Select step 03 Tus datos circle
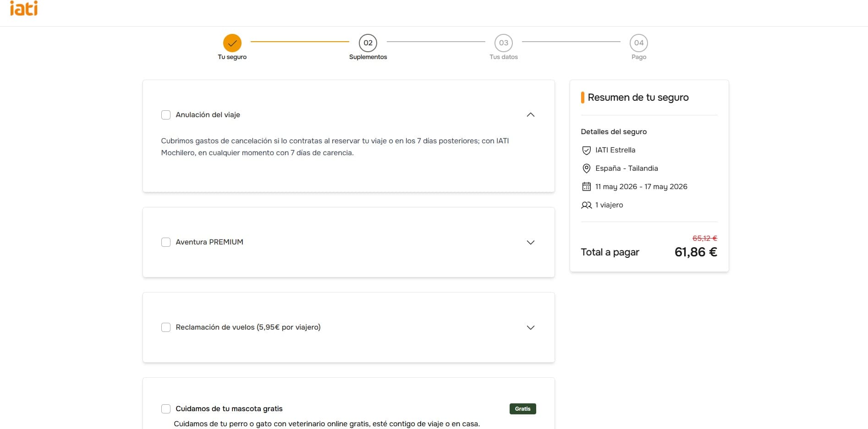868x429 pixels. (x=504, y=43)
